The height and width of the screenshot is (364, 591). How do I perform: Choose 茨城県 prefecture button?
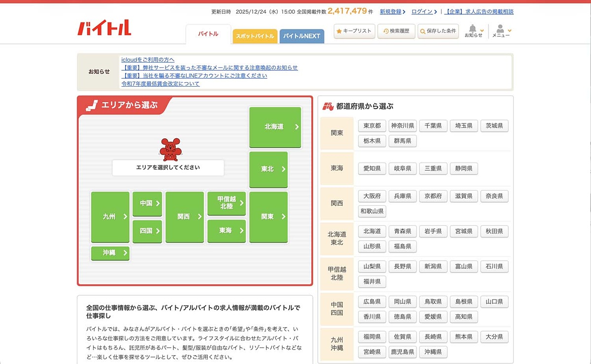pyautogui.click(x=494, y=126)
